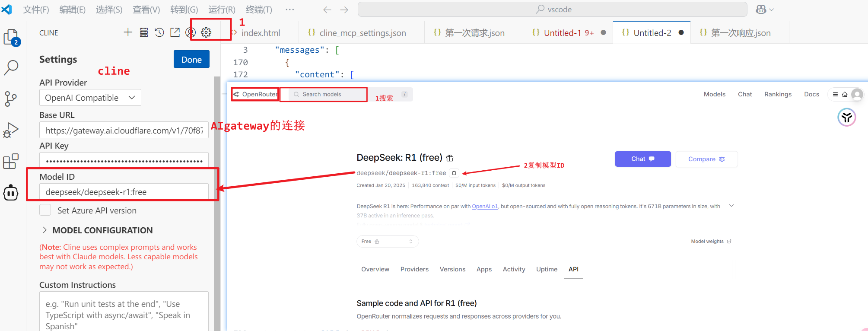Image resolution: width=868 pixels, height=331 pixels.
Task: Click the Compare button
Action: (706, 159)
